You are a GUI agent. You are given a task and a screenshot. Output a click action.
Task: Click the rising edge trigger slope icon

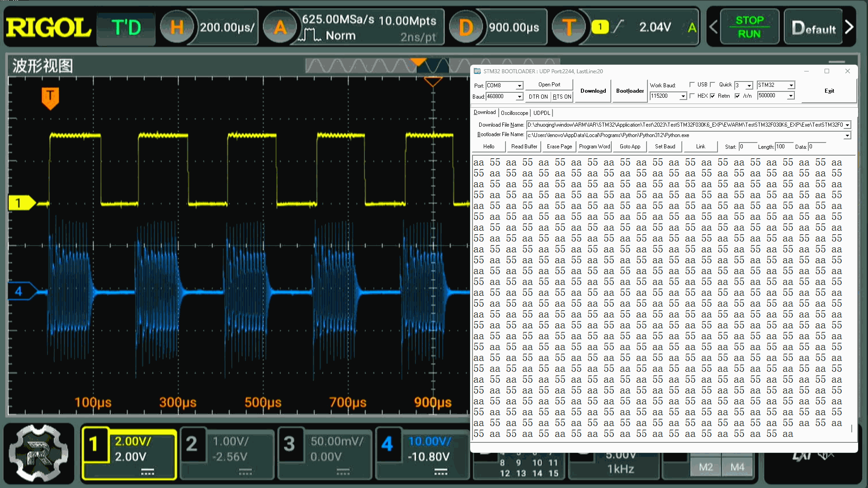pyautogui.click(x=618, y=27)
